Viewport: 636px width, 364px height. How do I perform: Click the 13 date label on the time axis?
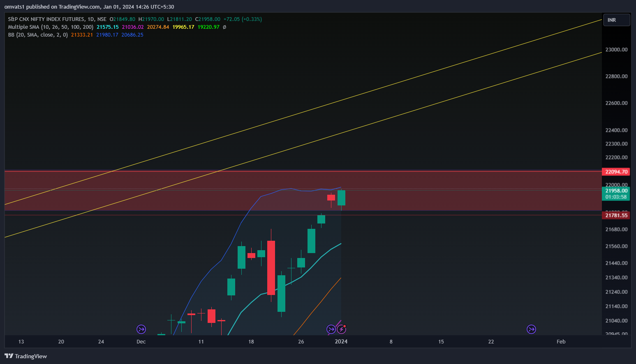[x=21, y=341]
